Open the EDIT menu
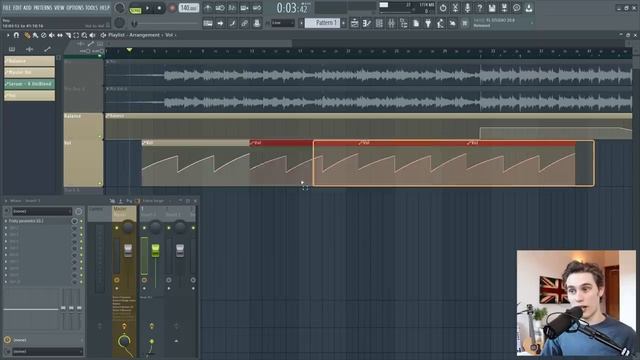The image size is (640, 360). pyautogui.click(x=17, y=8)
